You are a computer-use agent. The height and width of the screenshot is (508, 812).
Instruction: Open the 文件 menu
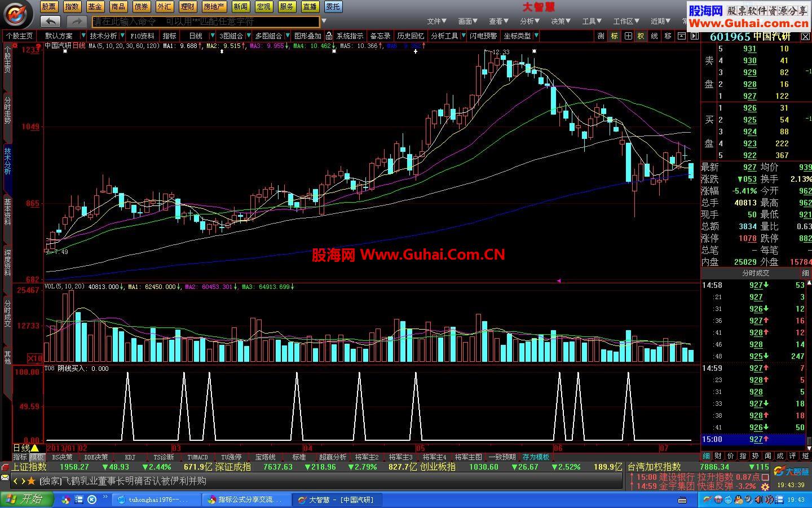(436, 21)
